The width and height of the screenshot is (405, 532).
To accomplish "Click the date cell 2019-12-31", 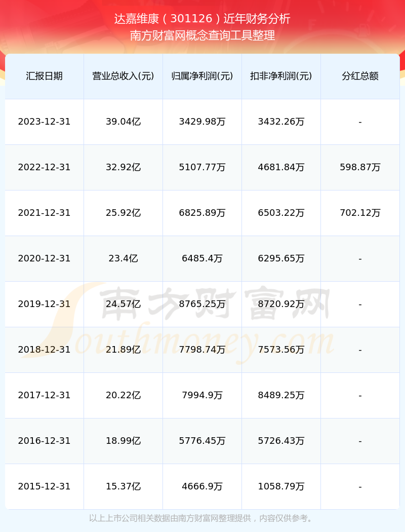I will 45,304.
